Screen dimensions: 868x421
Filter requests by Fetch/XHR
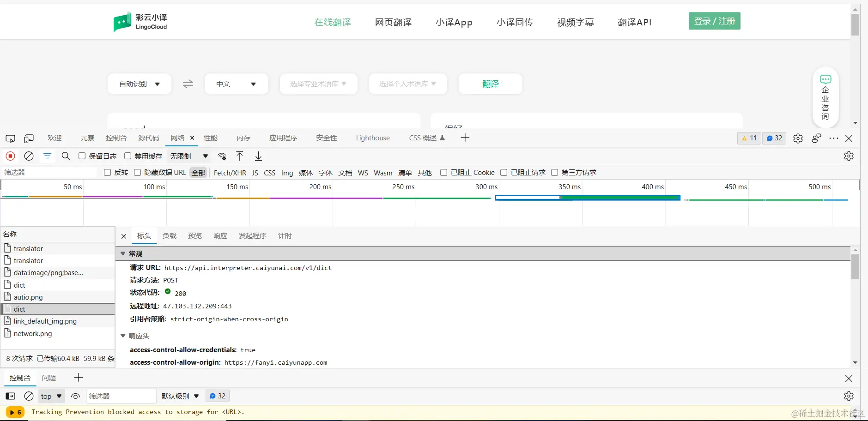[230, 173]
